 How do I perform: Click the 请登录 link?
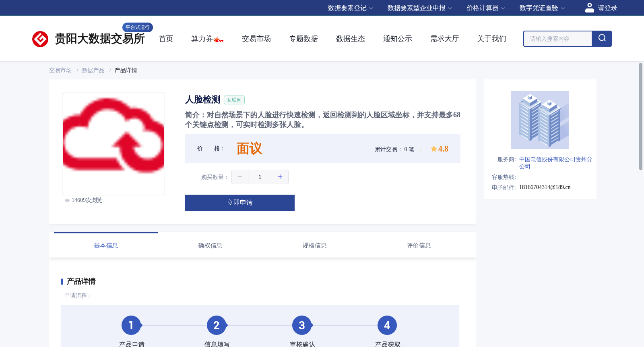click(607, 8)
